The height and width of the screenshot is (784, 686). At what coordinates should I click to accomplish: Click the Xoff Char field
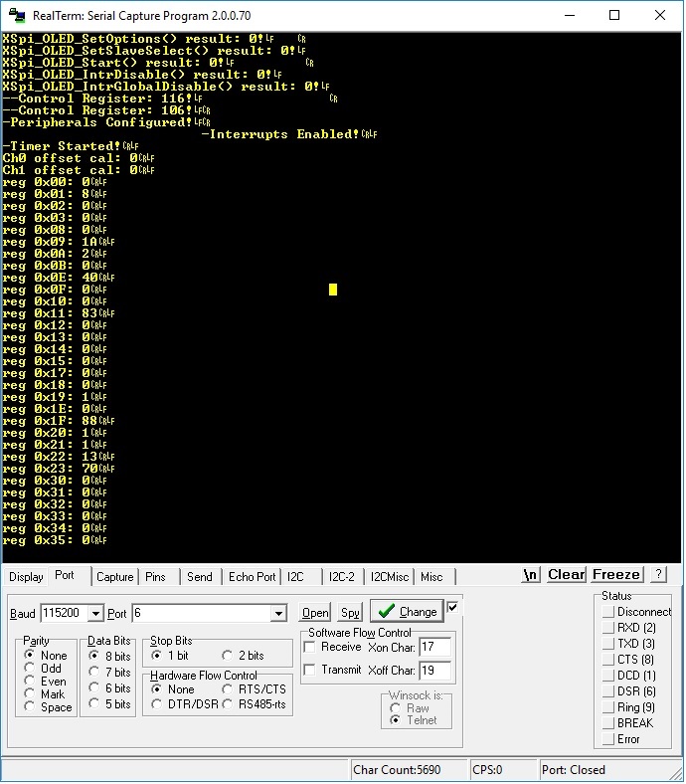coord(434,670)
